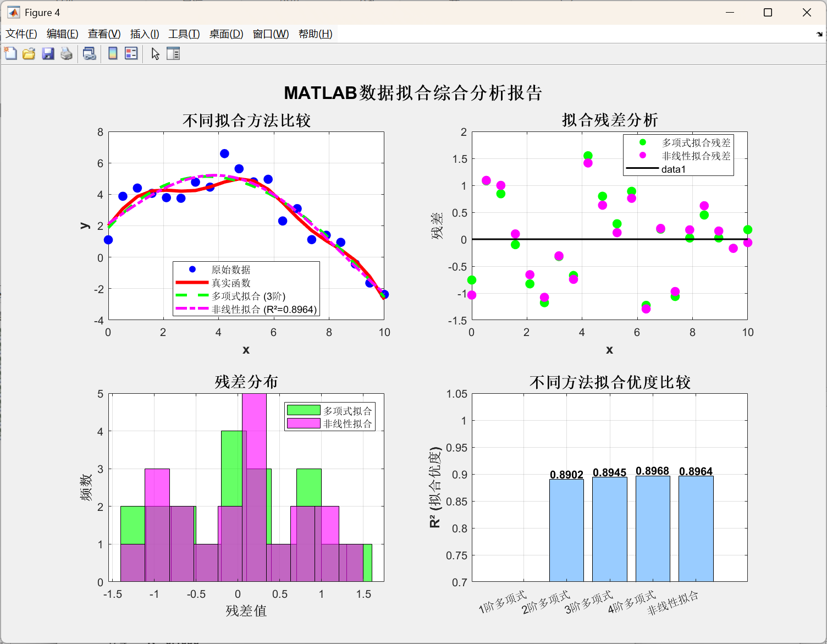This screenshot has width=827, height=644.
Task: Select the highest blue data point near y=6.6
Action: coord(224,153)
